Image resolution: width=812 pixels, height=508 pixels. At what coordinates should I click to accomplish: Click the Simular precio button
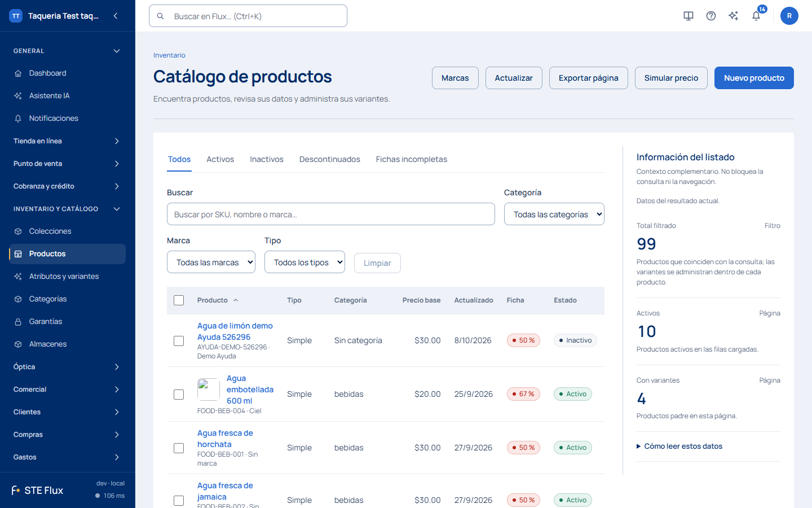click(x=671, y=78)
